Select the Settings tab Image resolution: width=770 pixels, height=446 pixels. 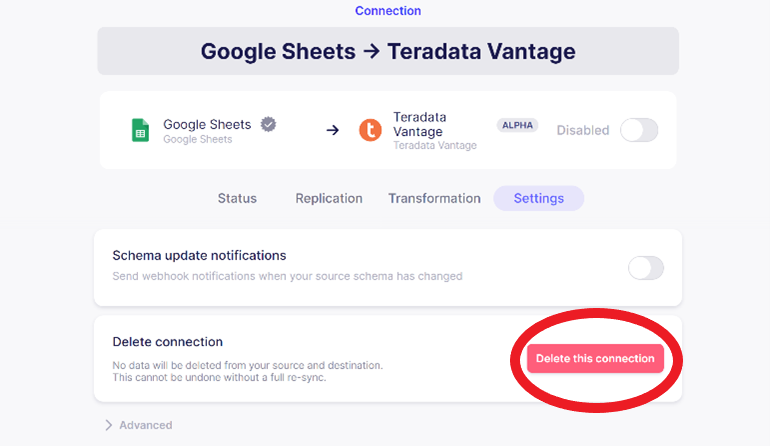coord(538,198)
